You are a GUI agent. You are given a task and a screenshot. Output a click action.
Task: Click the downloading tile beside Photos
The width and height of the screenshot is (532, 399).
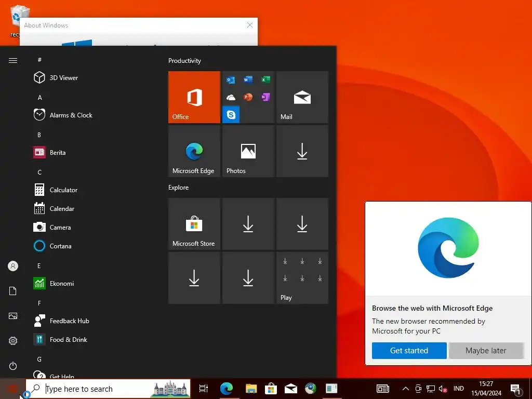(x=302, y=151)
